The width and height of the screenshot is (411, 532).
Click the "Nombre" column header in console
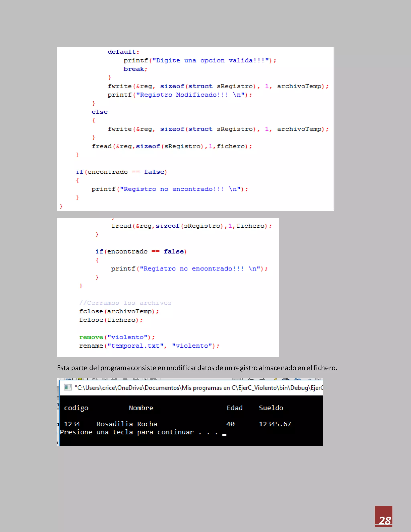[141, 408]
